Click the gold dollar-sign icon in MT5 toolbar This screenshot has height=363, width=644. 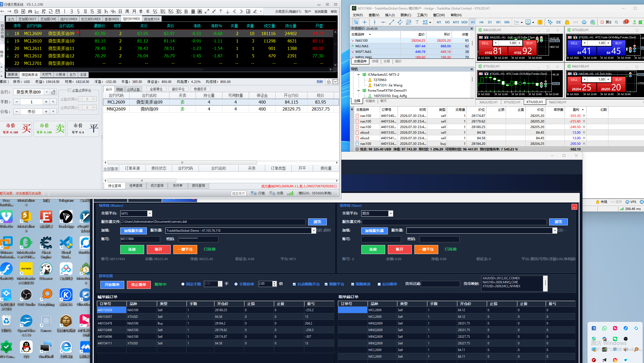tap(540, 22)
